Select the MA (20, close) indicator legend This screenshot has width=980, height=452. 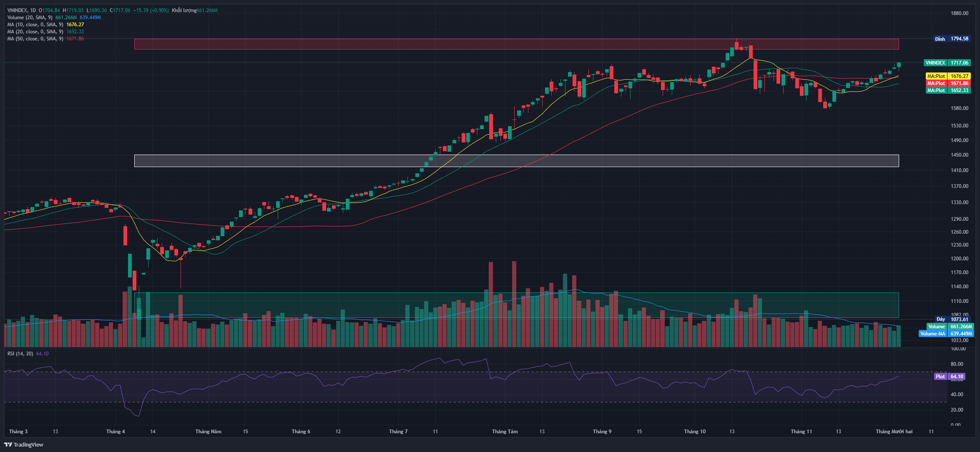pyautogui.click(x=35, y=32)
